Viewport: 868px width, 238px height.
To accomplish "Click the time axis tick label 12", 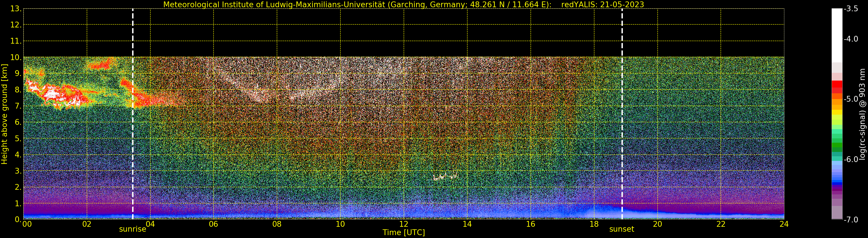I will [x=404, y=224].
